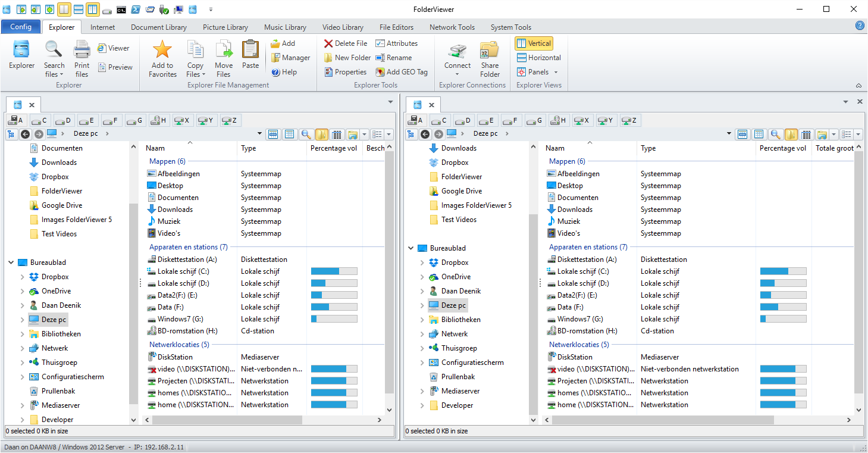Click usage bar of Lokale schijf (C:) left pane
Viewport: 868px width, 453px height.
tap(334, 271)
